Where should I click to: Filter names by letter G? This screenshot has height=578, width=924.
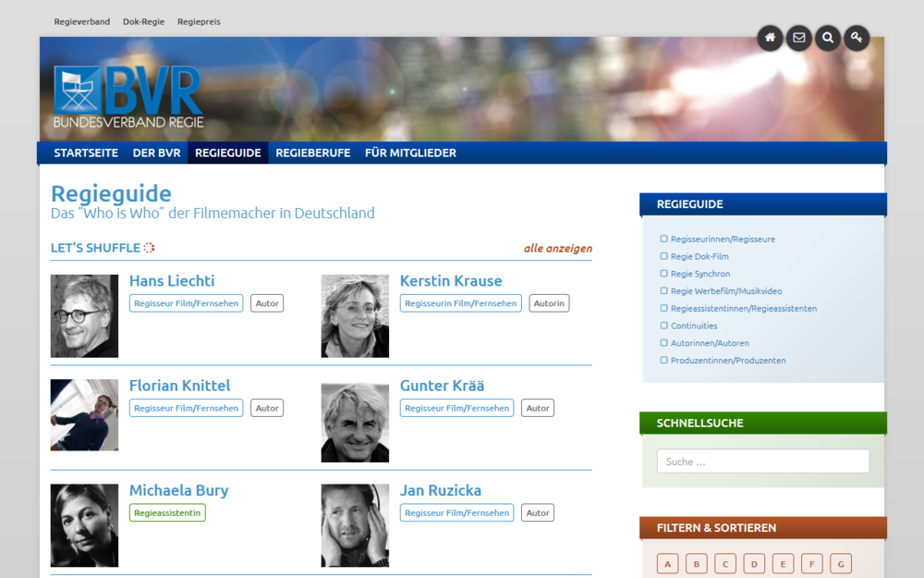pos(841,564)
